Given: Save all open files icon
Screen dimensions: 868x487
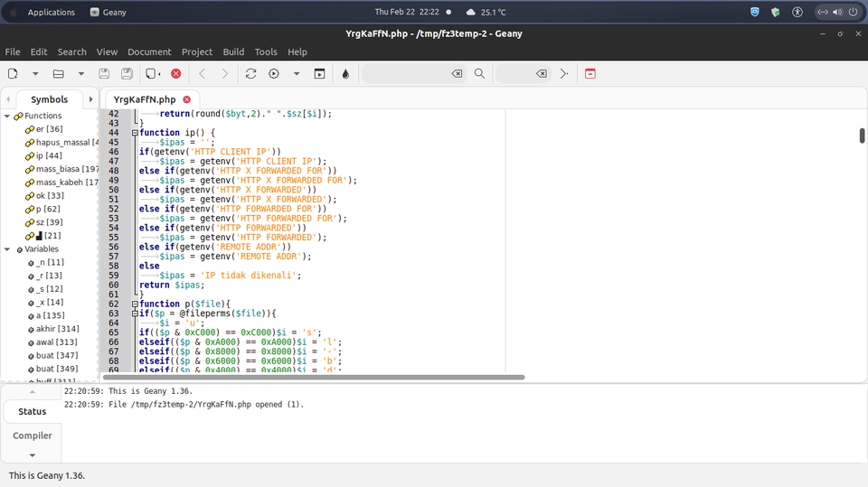Looking at the screenshot, I should [x=127, y=73].
